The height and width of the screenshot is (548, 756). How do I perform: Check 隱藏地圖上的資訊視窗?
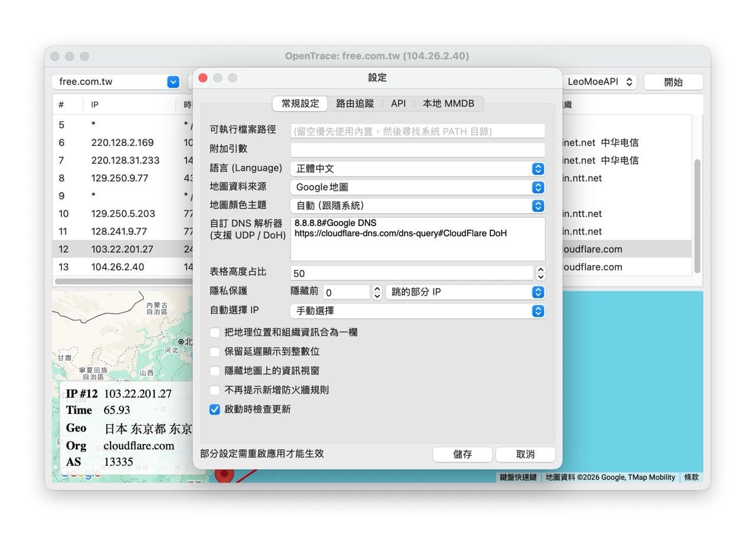214,370
